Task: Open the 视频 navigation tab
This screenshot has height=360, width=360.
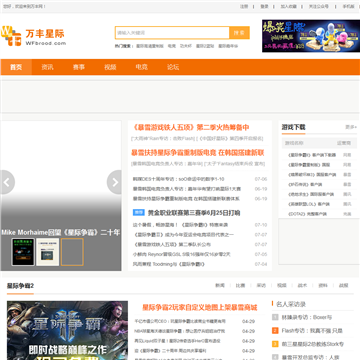Action: point(110,67)
